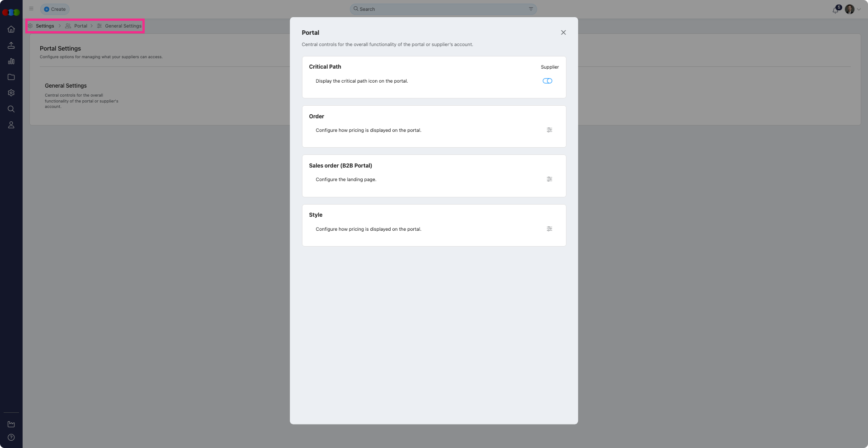This screenshot has width=868, height=448.
Task: Open Sales order landing page configuration icon
Action: click(x=549, y=179)
